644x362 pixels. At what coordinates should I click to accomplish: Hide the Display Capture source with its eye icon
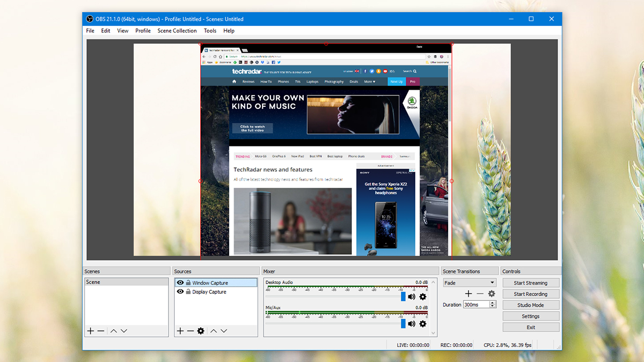point(180,292)
